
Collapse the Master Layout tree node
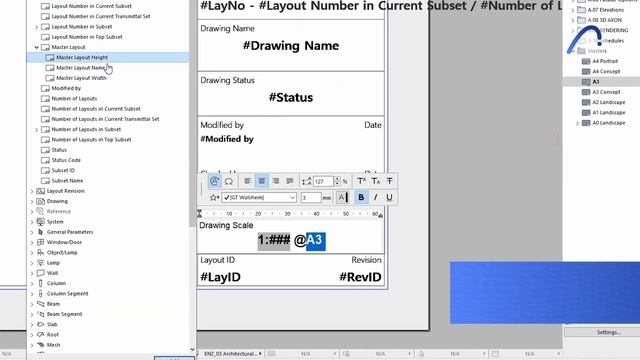pyautogui.click(x=36, y=47)
